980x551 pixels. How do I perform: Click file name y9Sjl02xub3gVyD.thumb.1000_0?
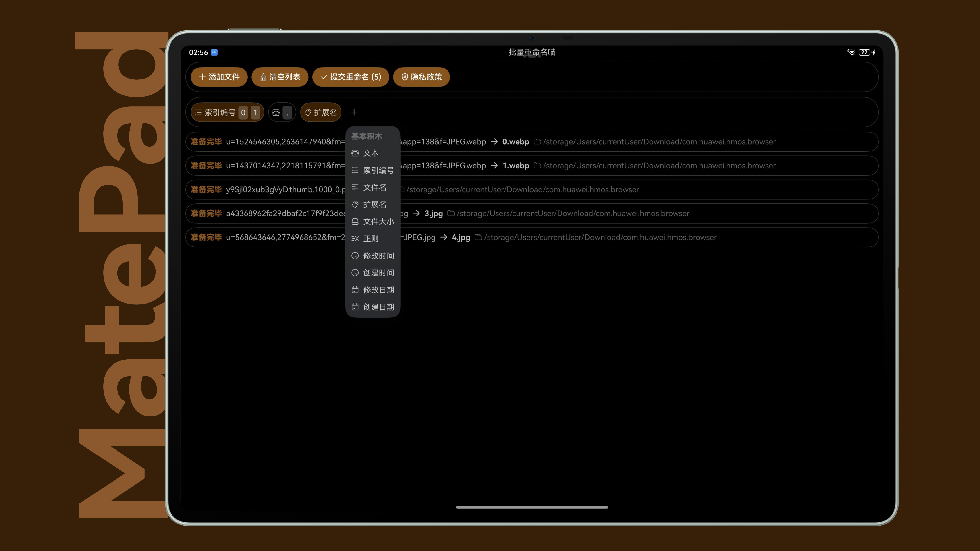coord(285,190)
